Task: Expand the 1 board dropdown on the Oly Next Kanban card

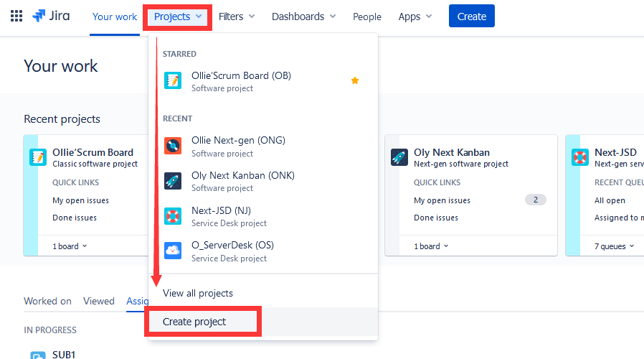Action: [x=431, y=246]
